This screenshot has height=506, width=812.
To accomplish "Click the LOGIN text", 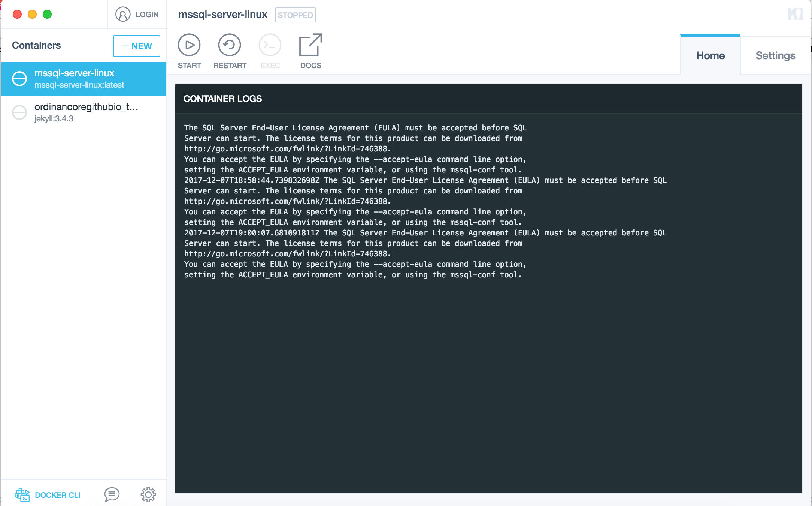I will pyautogui.click(x=147, y=15).
